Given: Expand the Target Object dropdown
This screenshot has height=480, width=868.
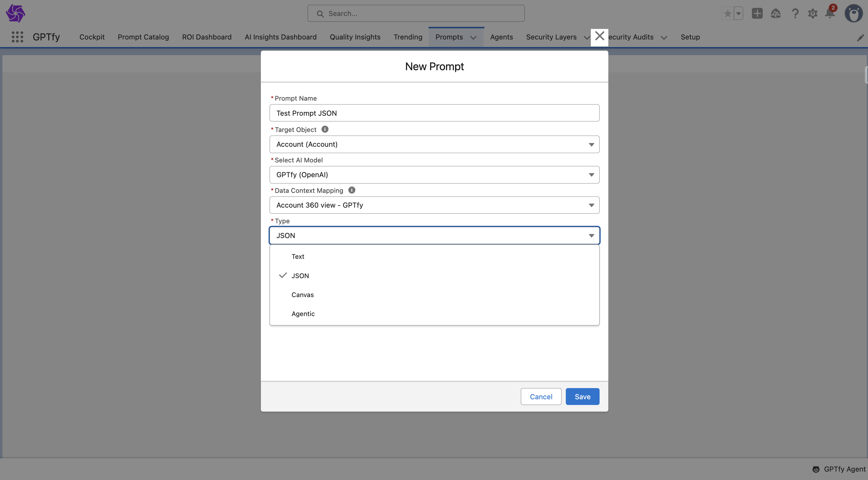Looking at the screenshot, I should coord(434,144).
